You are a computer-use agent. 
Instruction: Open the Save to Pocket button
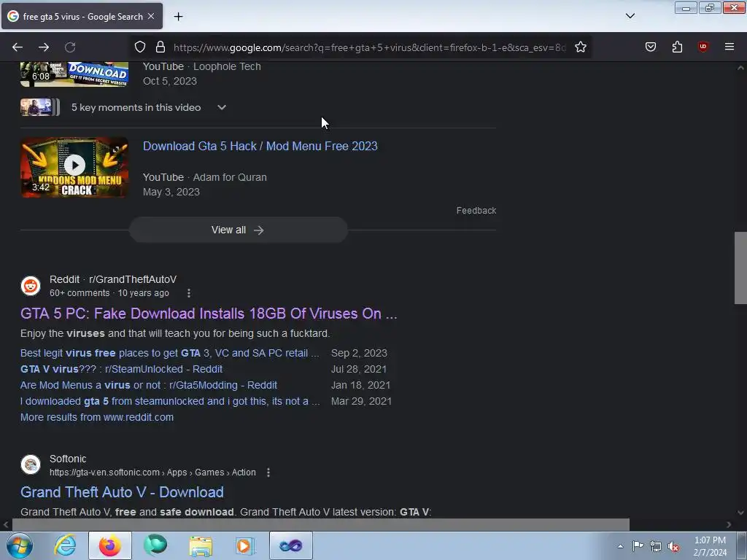click(651, 47)
